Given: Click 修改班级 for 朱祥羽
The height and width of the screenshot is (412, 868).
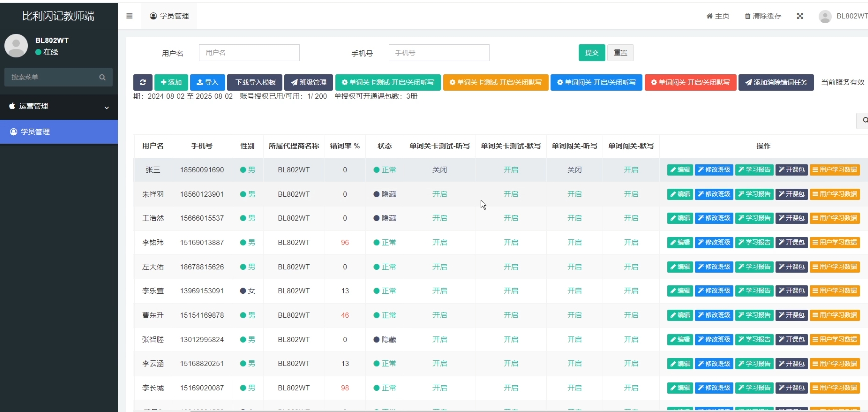Looking at the screenshot, I should coord(714,194).
